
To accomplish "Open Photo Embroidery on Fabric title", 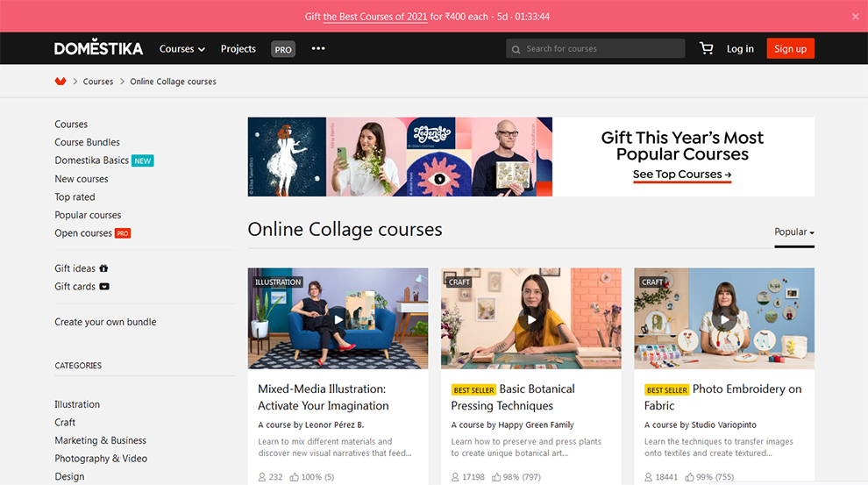I will coord(723,397).
